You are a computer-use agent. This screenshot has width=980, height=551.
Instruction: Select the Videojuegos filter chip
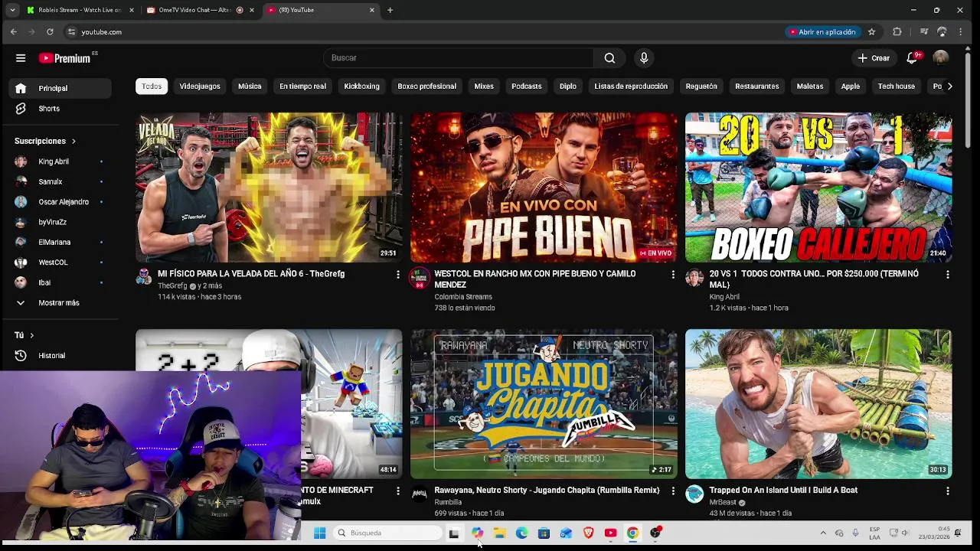pos(200,86)
